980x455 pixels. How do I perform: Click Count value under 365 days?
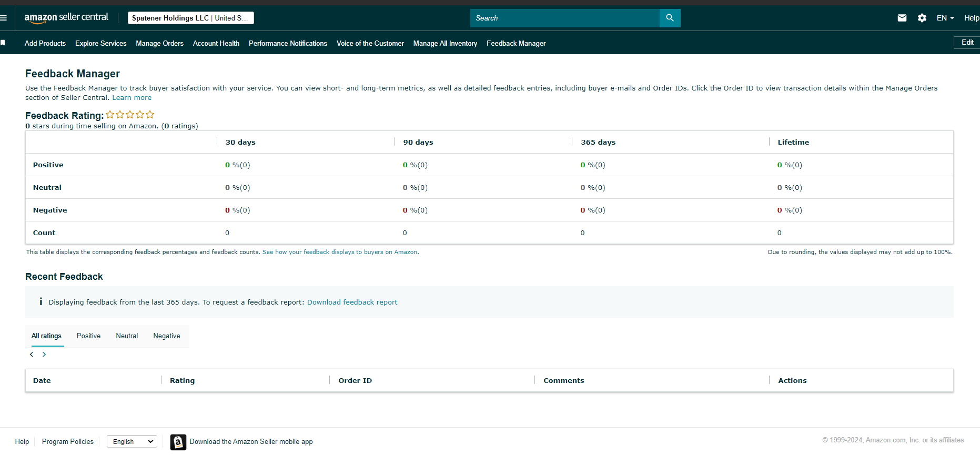click(582, 232)
